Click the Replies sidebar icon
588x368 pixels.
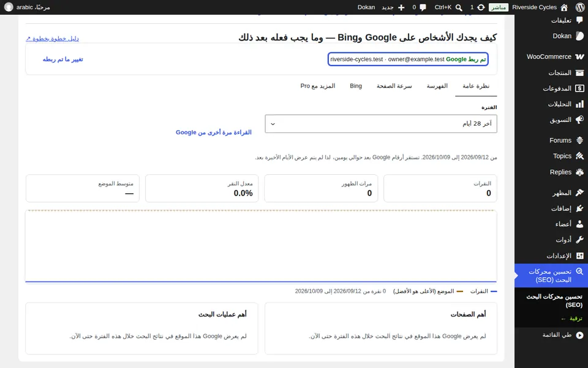point(580,172)
